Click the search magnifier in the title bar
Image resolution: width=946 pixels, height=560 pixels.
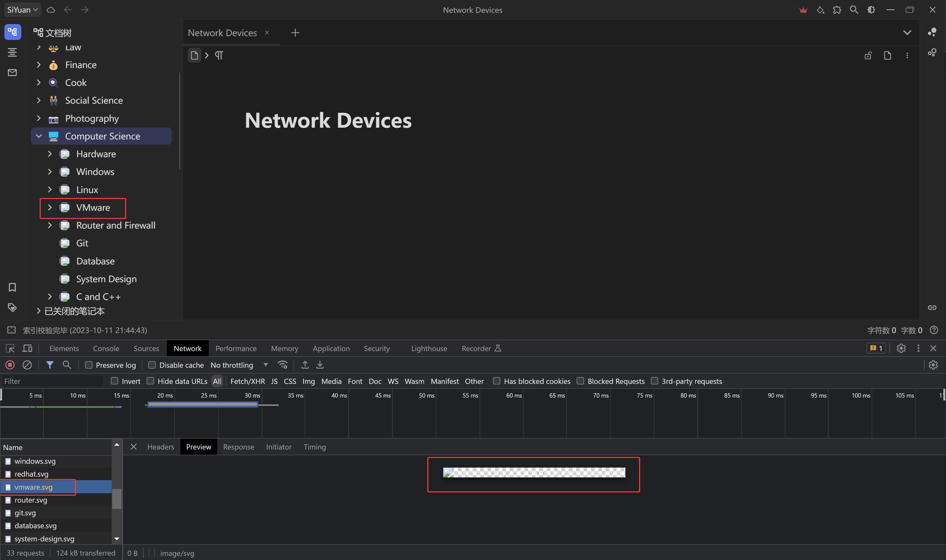tap(854, 10)
